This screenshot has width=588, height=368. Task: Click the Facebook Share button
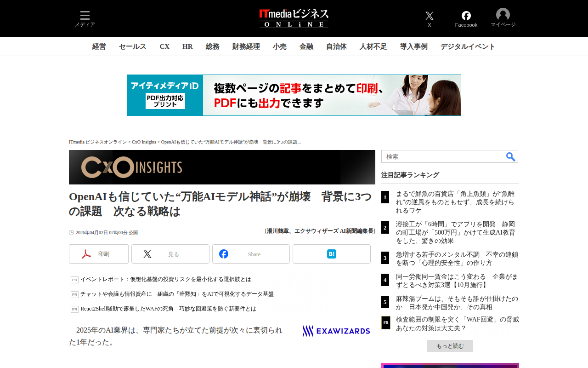(251, 254)
